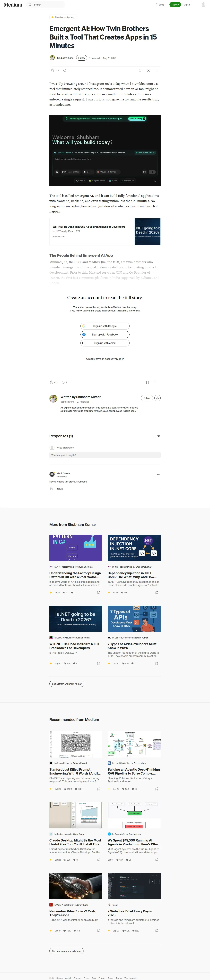
Task: Click the share icon under the title
Action: [x=157, y=70]
